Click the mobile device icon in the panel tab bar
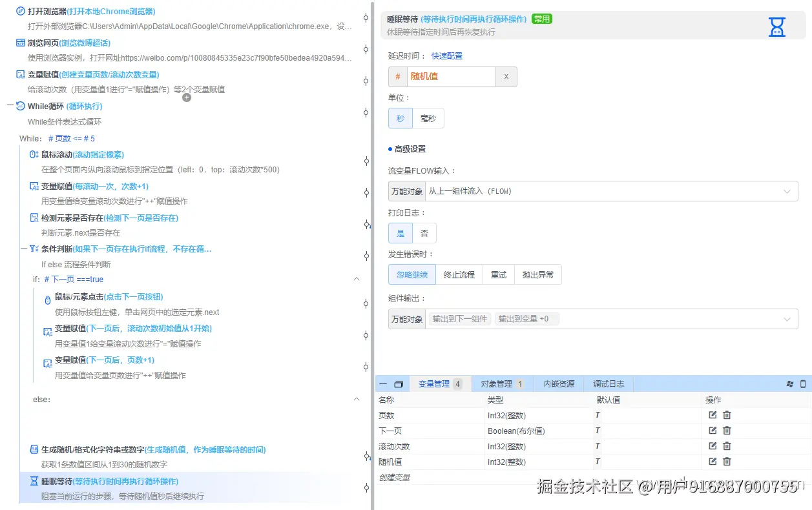Image resolution: width=812 pixels, height=510 pixels. (803, 383)
